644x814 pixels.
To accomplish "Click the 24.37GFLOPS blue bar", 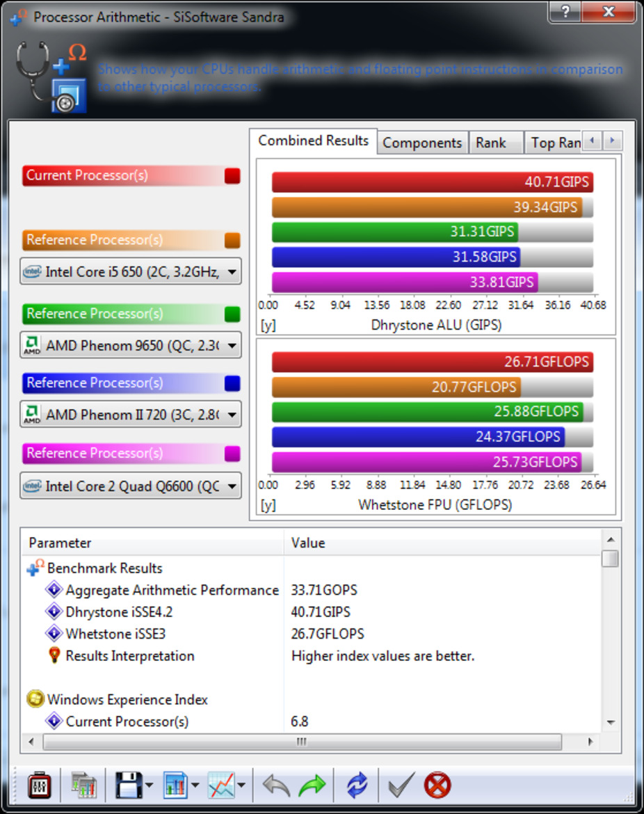I will click(x=418, y=437).
